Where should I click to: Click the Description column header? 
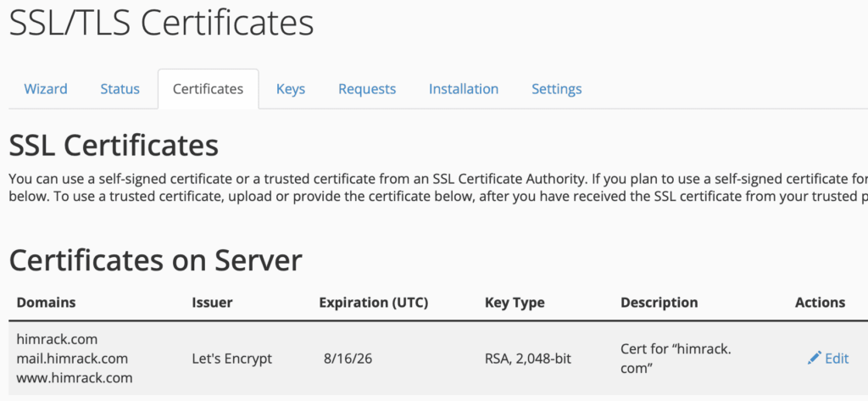point(659,303)
